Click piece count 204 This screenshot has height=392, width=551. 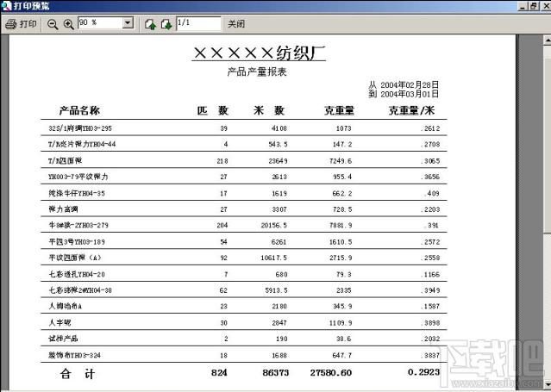[x=222, y=225]
